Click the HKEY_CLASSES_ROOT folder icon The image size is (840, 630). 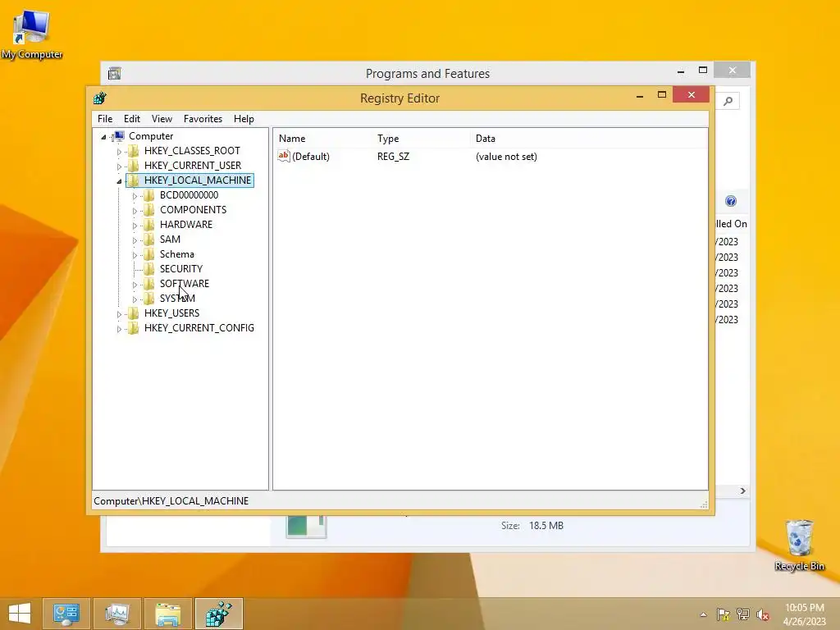click(134, 151)
